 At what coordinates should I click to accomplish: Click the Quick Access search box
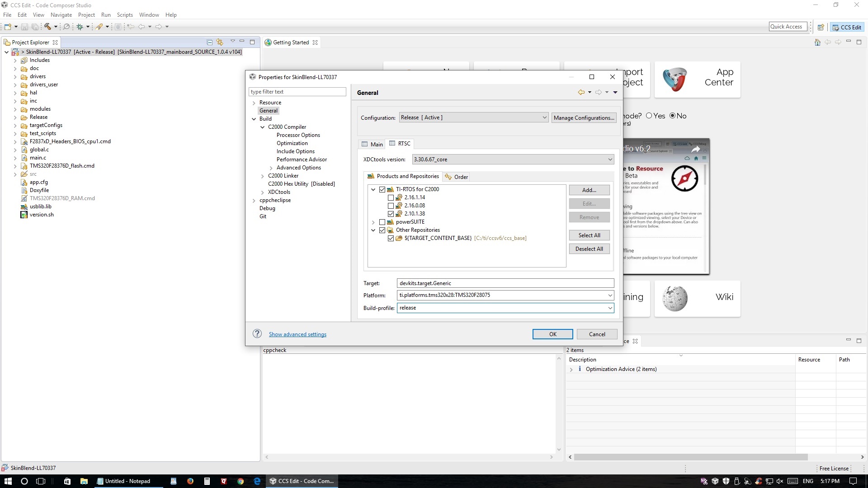(x=788, y=27)
